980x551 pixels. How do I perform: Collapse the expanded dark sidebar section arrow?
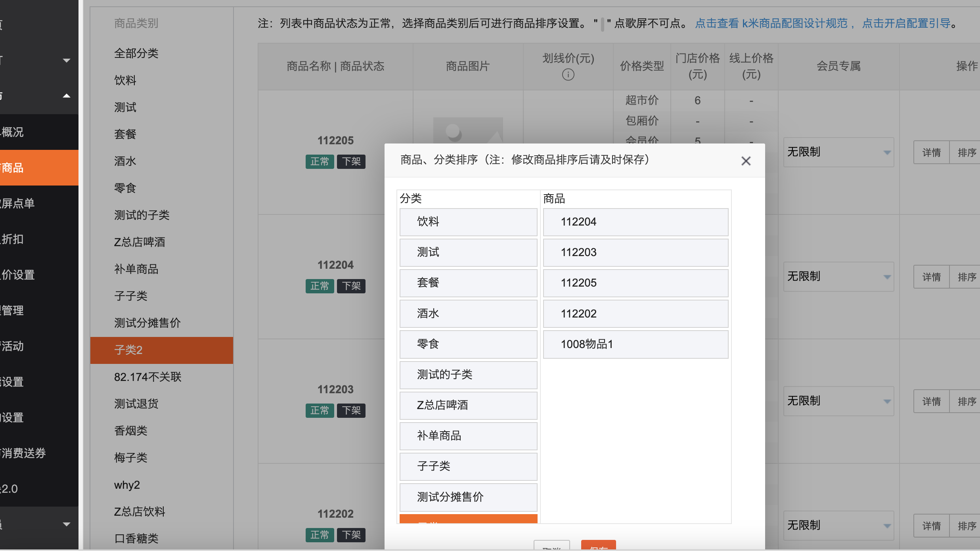[67, 96]
